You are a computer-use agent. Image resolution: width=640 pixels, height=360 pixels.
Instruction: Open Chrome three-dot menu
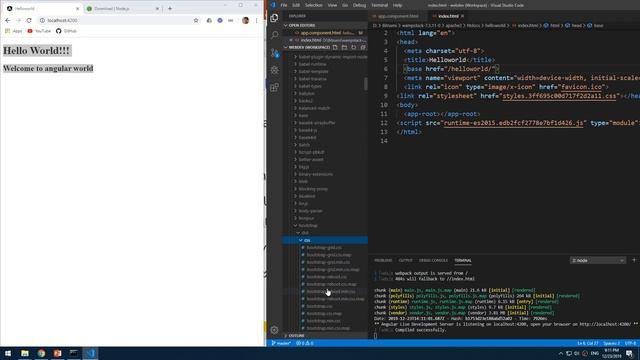[256, 20]
